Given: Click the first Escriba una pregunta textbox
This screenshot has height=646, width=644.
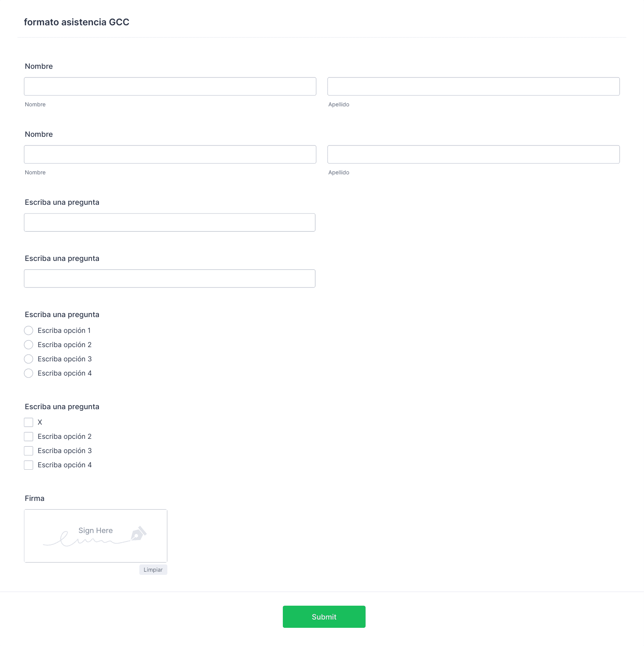Looking at the screenshot, I should click(170, 222).
